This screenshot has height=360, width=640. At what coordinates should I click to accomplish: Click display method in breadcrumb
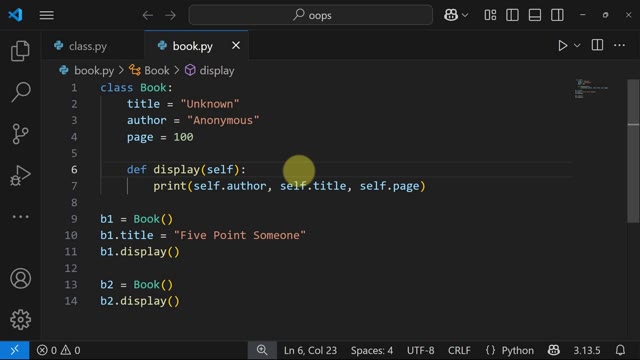point(217,70)
